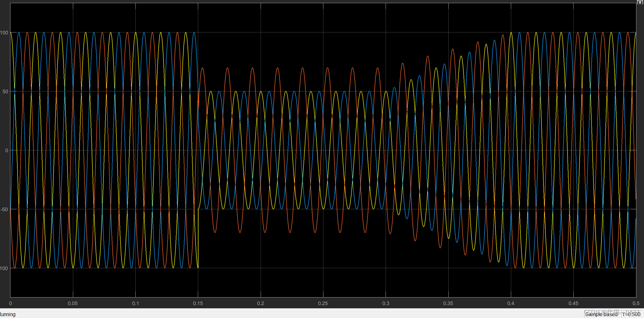Viewport: 644px width, 318px height.
Task: Click the 0 tick label on y-axis
Action: (x=7, y=150)
